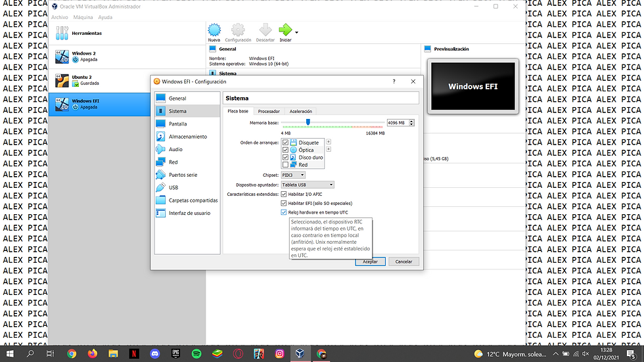Viewport: 644px width, 362px height.
Task: Open the Chipset PIIX3 dropdown
Action: tap(293, 175)
